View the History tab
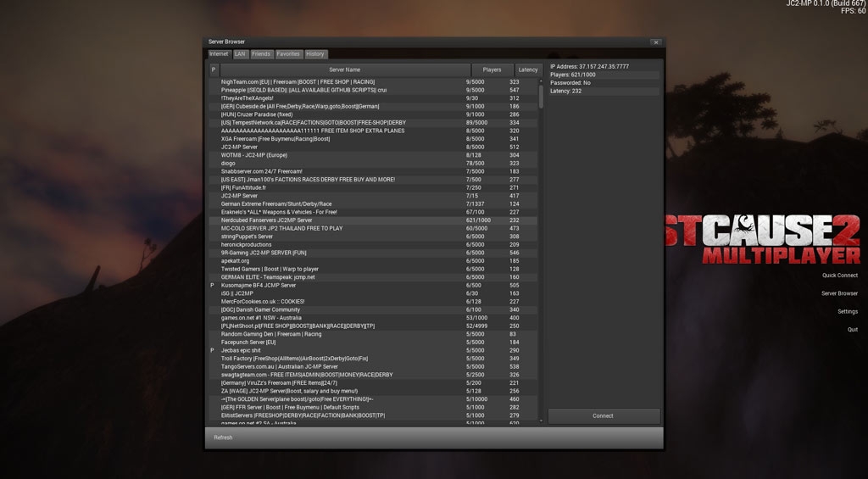Image resolution: width=868 pixels, height=479 pixels. pos(315,54)
